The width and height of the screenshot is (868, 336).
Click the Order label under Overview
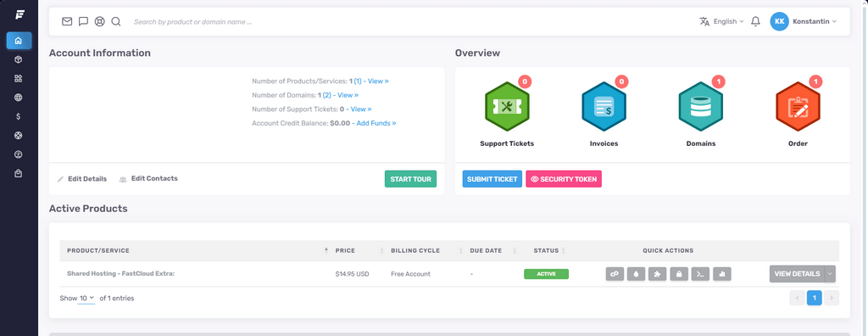click(x=798, y=143)
